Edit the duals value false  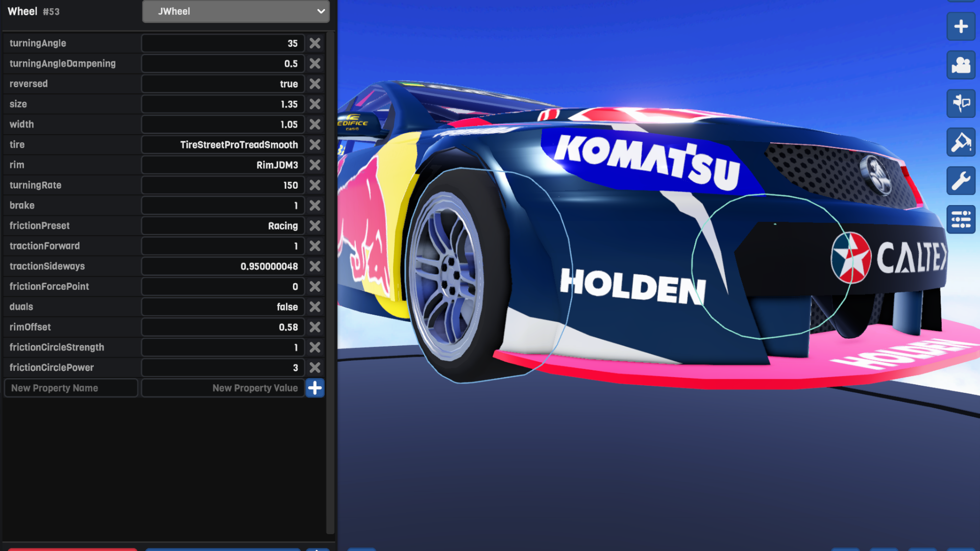point(223,307)
